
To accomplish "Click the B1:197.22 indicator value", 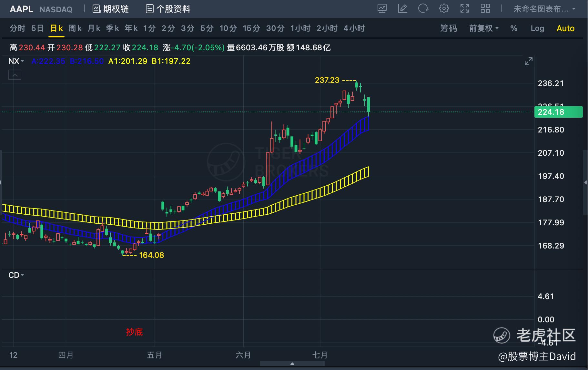I will coord(171,61).
